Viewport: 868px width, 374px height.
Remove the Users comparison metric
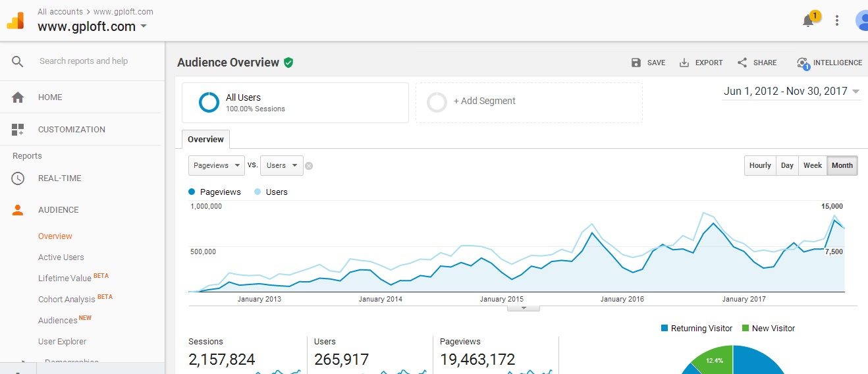(x=309, y=166)
